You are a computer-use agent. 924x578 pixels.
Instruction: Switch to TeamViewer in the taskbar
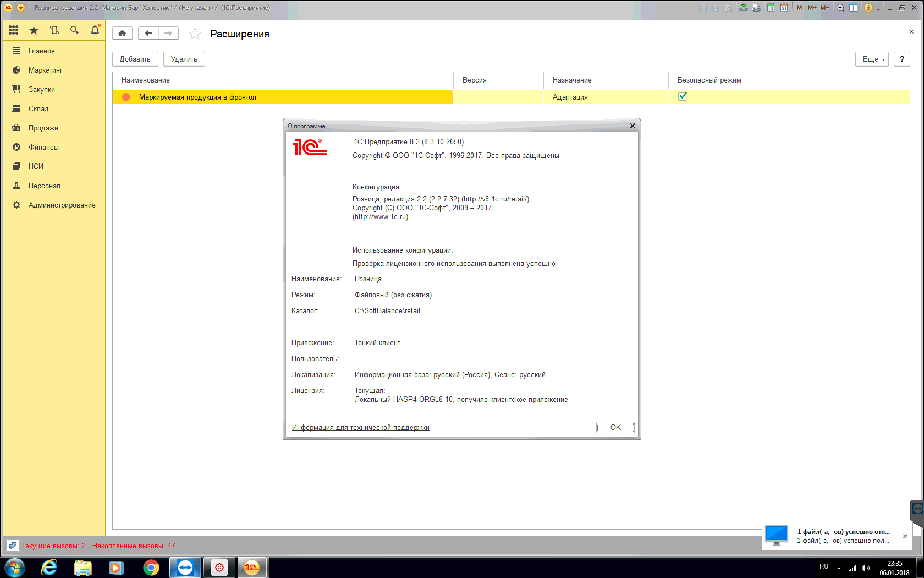(x=185, y=568)
